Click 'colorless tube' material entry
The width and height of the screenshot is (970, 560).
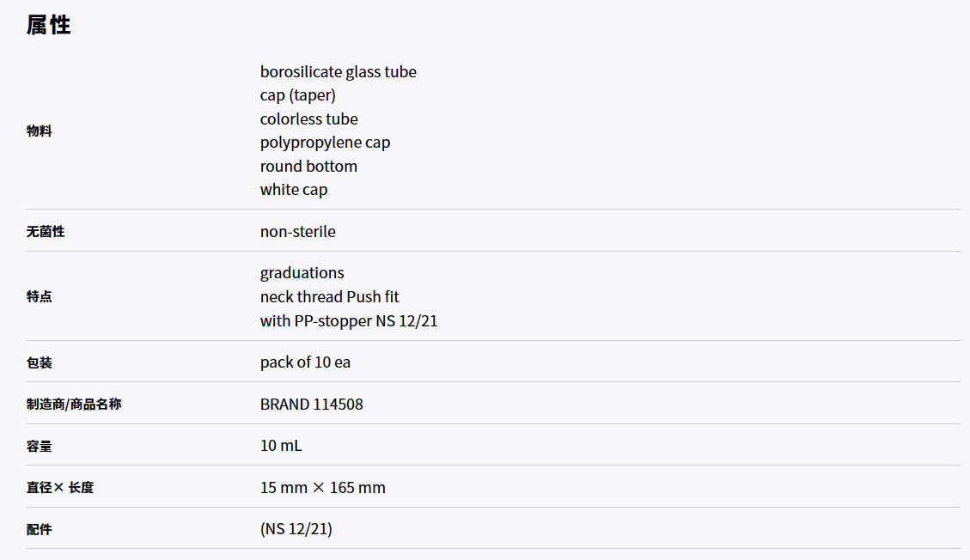(308, 119)
